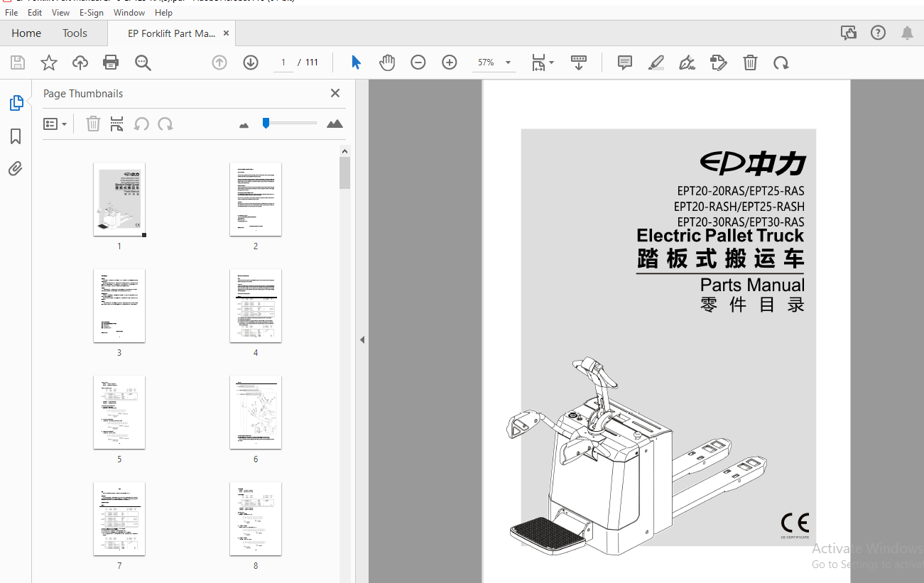
Task: Select the page 1 thumbnail
Action: point(119,200)
